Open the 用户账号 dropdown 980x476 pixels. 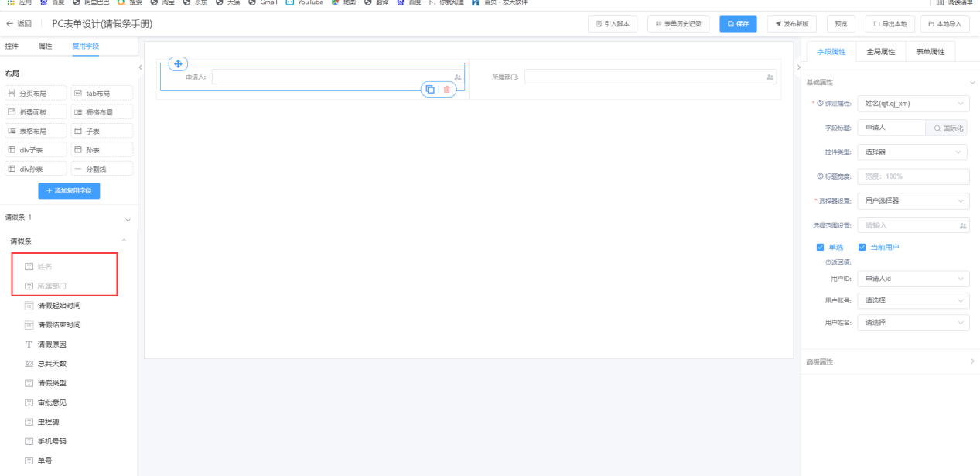tap(913, 300)
